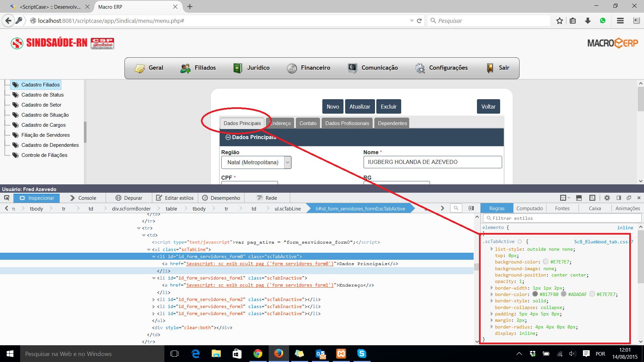This screenshot has width=644, height=362.
Task: Open the Computado tab
Action: [x=529, y=208]
